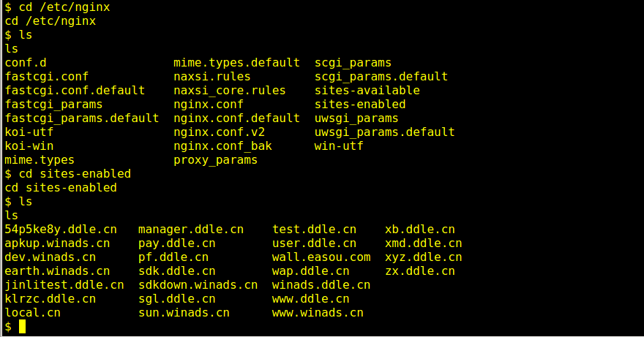Screen dimensions: 644x337
Task: Click the jinlitest.ddle.cn listing
Action: tap(64, 285)
